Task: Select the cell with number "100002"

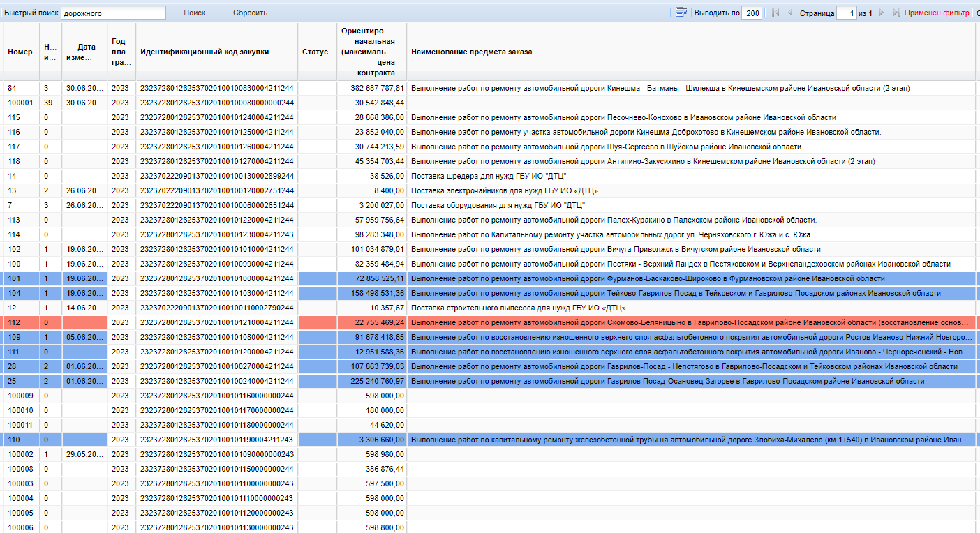Action: [x=20, y=454]
